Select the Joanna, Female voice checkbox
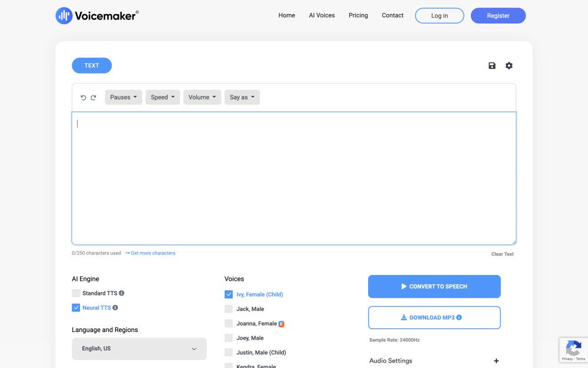The height and width of the screenshot is (368, 588). pos(229,324)
